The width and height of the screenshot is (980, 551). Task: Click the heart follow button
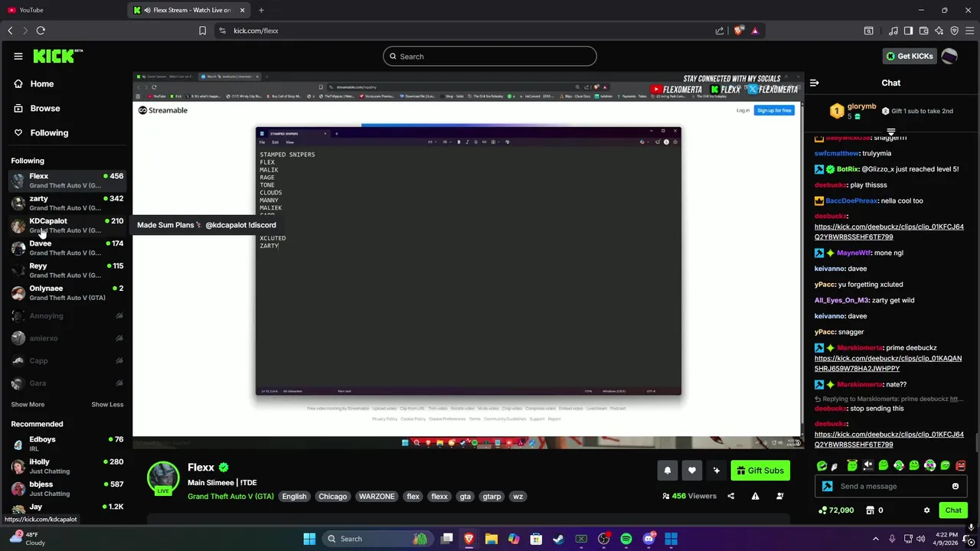pyautogui.click(x=691, y=471)
